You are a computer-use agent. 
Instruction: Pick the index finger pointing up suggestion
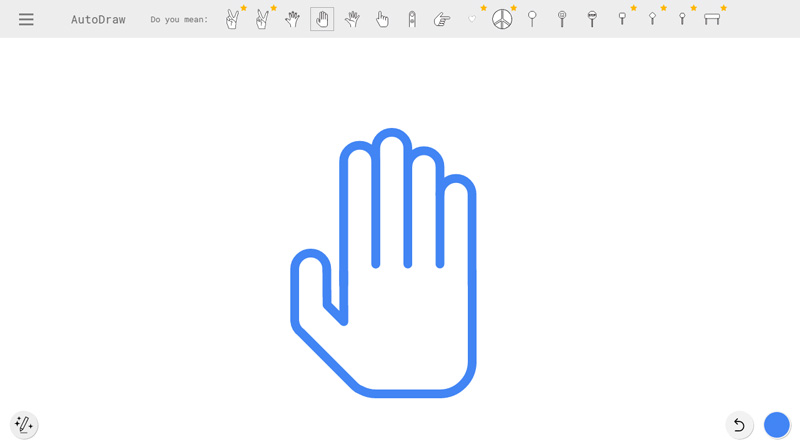pos(382,19)
